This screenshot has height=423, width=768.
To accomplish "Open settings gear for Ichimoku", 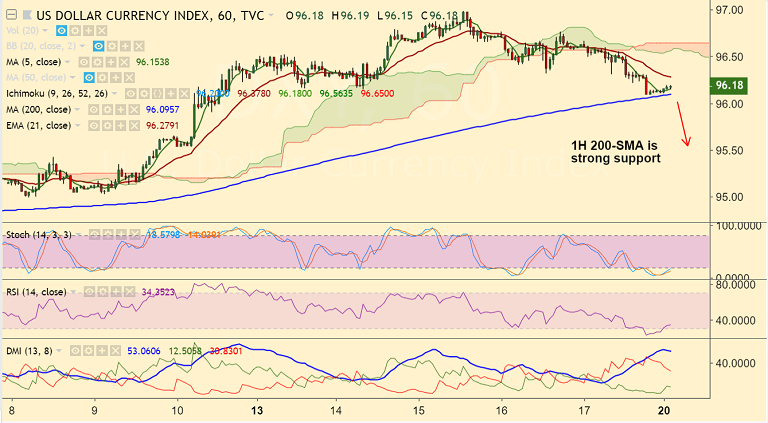I will [144, 94].
